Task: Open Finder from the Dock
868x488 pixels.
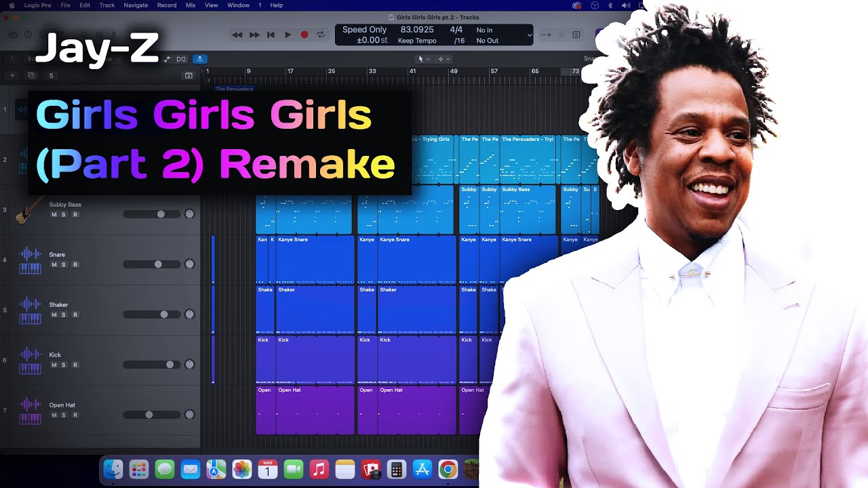Action: (x=113, y=469)
